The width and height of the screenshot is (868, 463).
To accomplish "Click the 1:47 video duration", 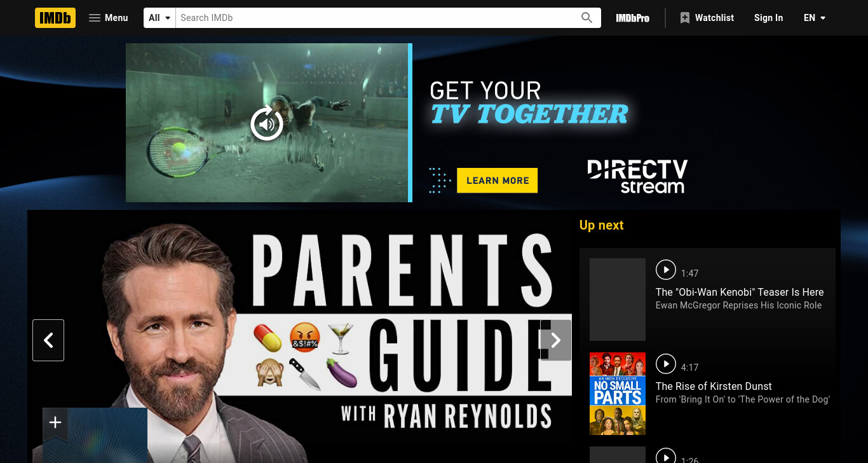I will tap(689, 273).
